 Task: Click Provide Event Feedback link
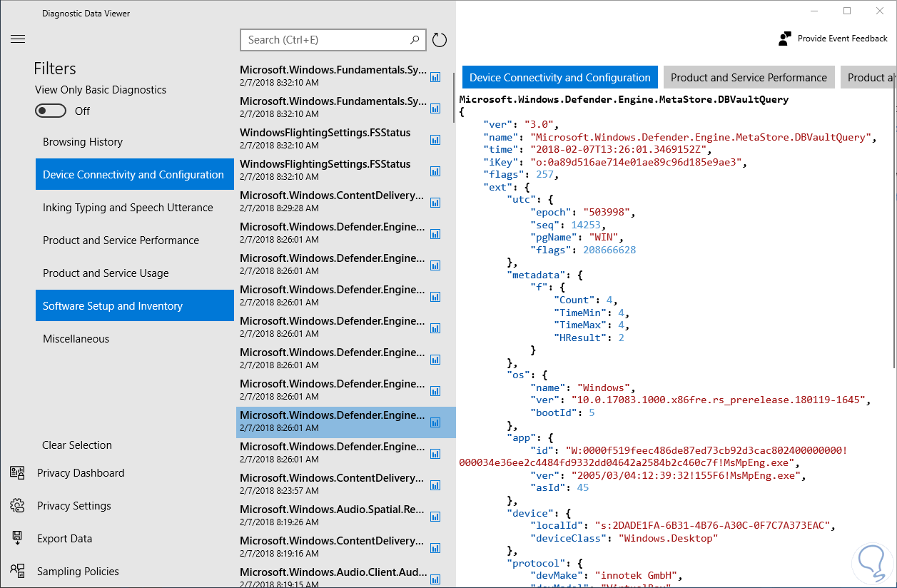click(x=842, y=39)
